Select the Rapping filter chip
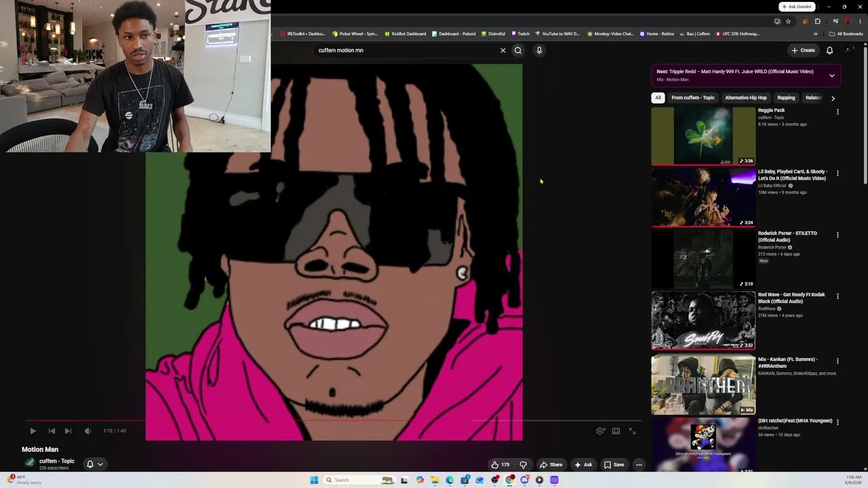Image resolution: width=868 pixels, height=488 pixels. pos(786,98)
